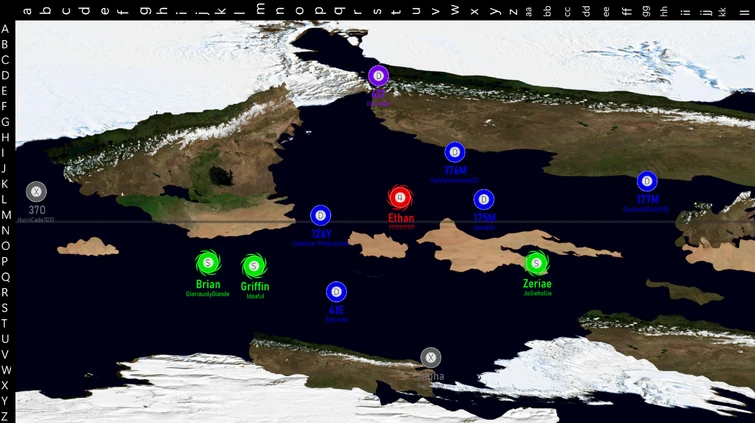Click the red Ethan category 4 hurricane icon

pyautogui.click(x=400, y=198)
